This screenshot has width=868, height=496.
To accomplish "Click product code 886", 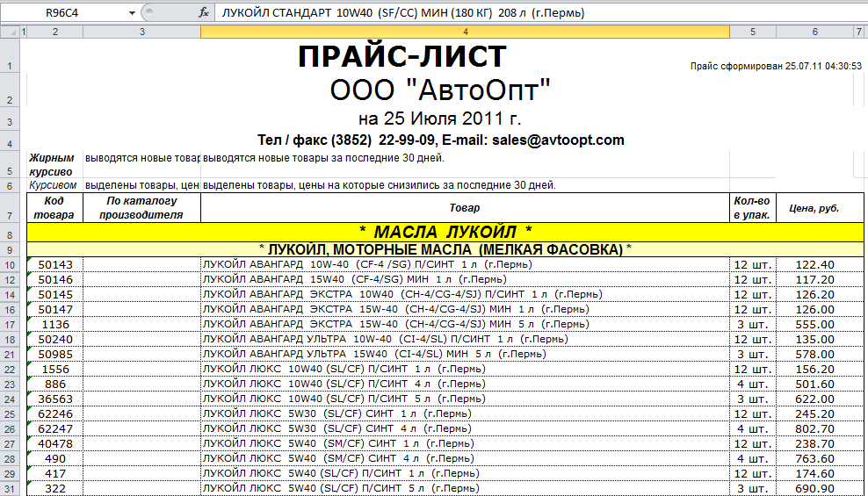I will click(55, 385).
